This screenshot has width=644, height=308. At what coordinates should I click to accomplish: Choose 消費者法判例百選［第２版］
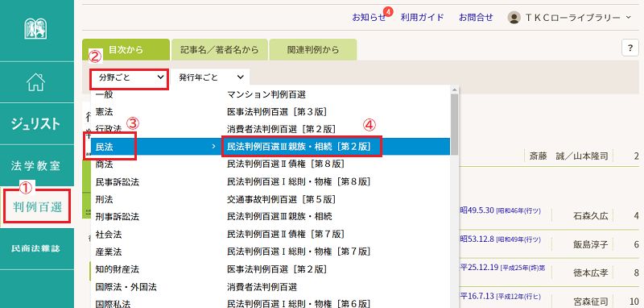coord(281,129)
